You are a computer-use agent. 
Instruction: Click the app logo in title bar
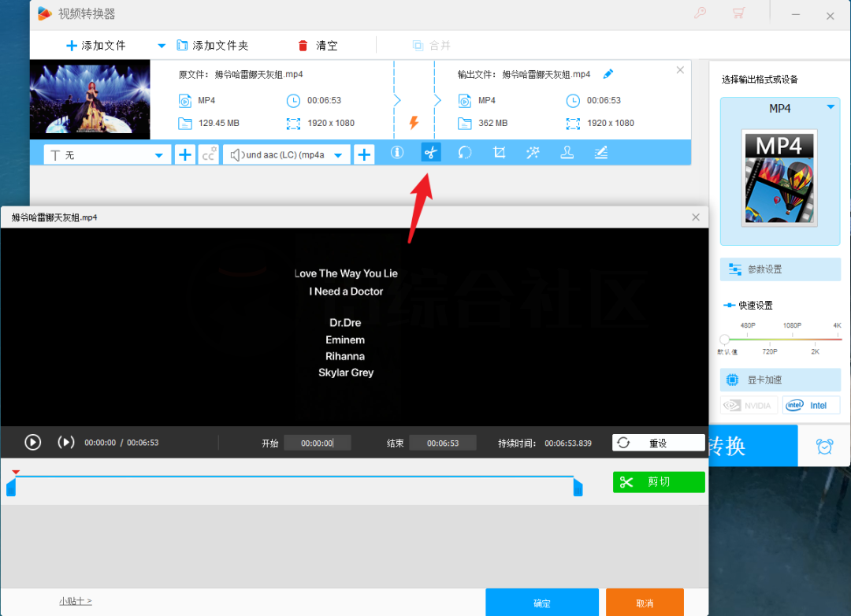[x=44, y=13]
